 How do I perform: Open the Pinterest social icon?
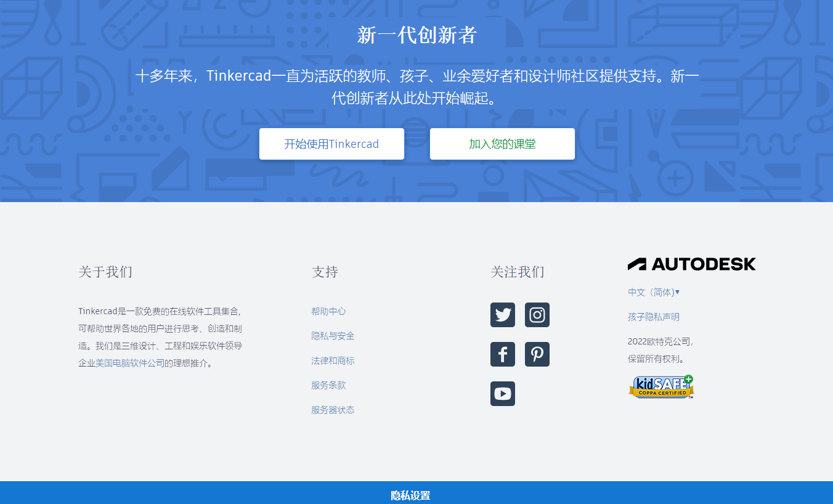(537, 354)
